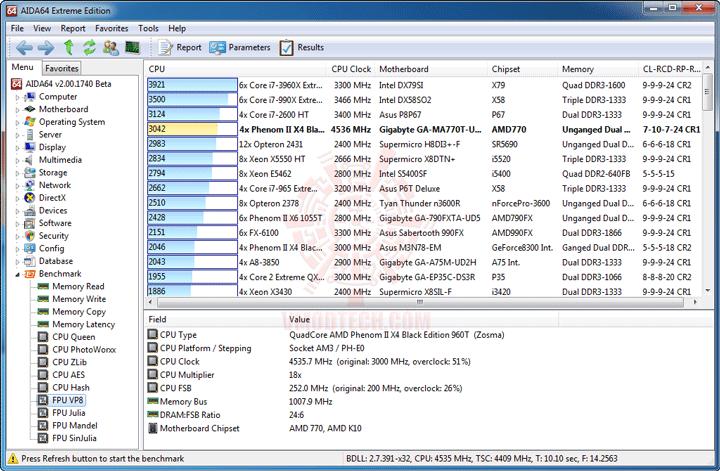Click the Forward arrow toolbar icon

pos(45,47)
